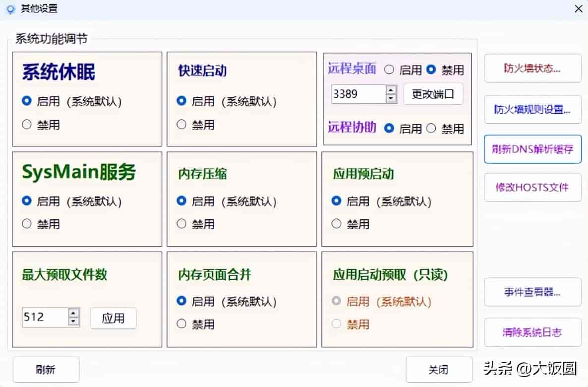This screenshot has width=588, height=387.
Task: Select 启用 for SysMain服务
Action: 26,200
